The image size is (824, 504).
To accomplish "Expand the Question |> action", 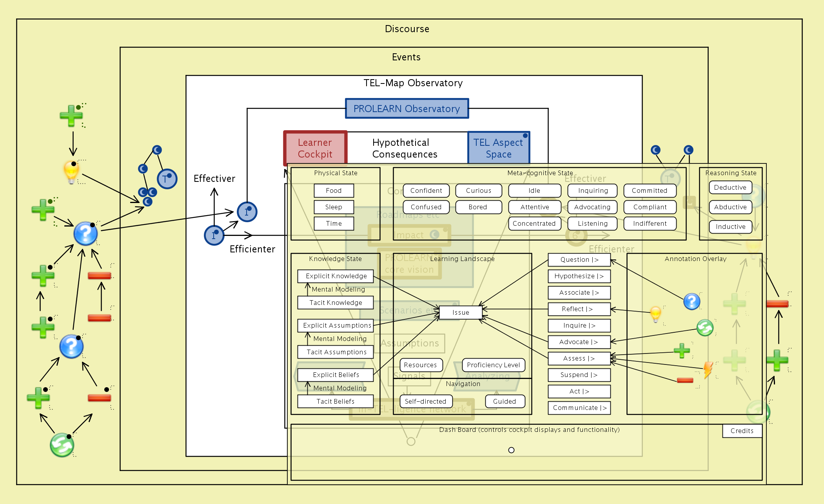I will 579,259.
